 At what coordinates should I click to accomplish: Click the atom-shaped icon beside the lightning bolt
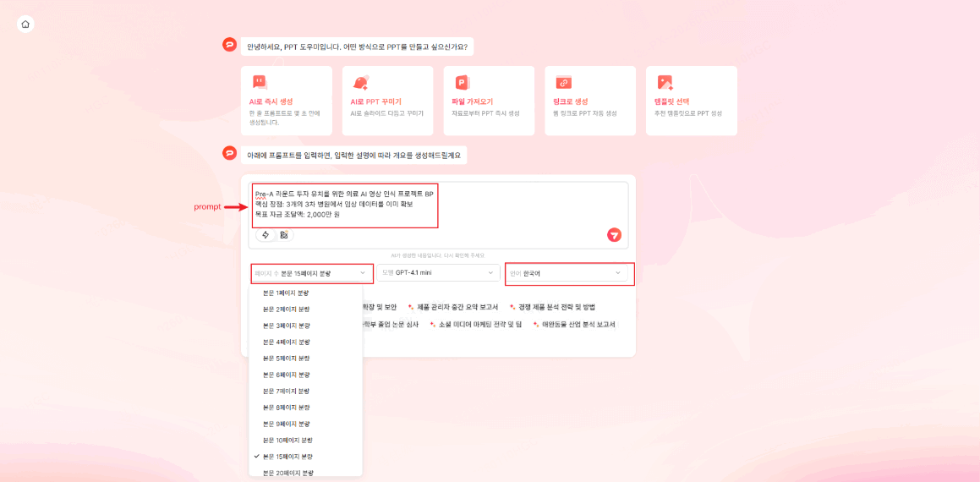click(284, 235)
